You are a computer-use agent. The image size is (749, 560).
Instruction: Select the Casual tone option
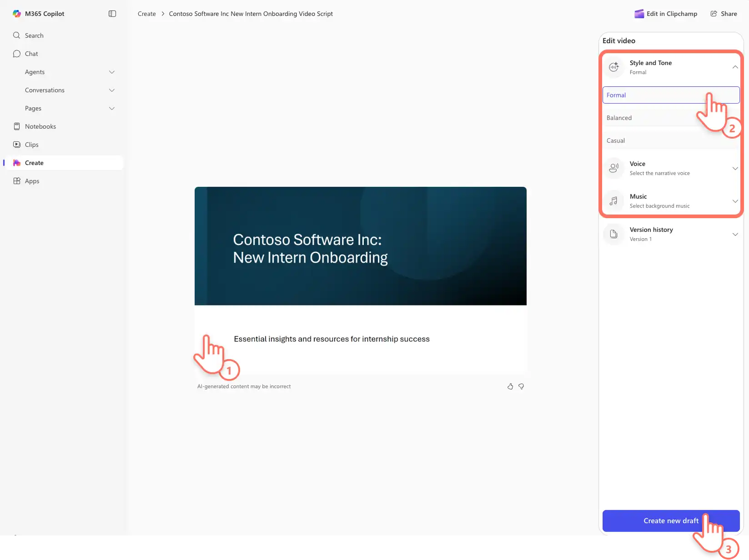click(671, 140)
